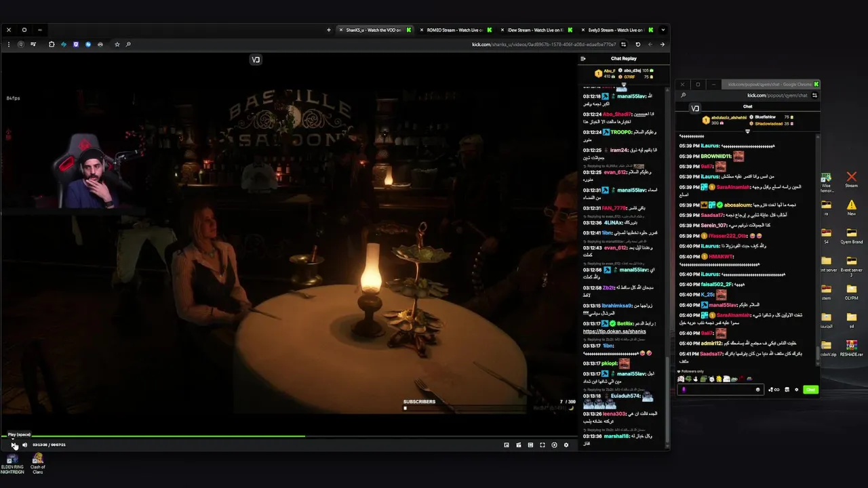Bookmark this page with the star icon
The width and height of the screenshot is (868, 488).
[117, 44]
